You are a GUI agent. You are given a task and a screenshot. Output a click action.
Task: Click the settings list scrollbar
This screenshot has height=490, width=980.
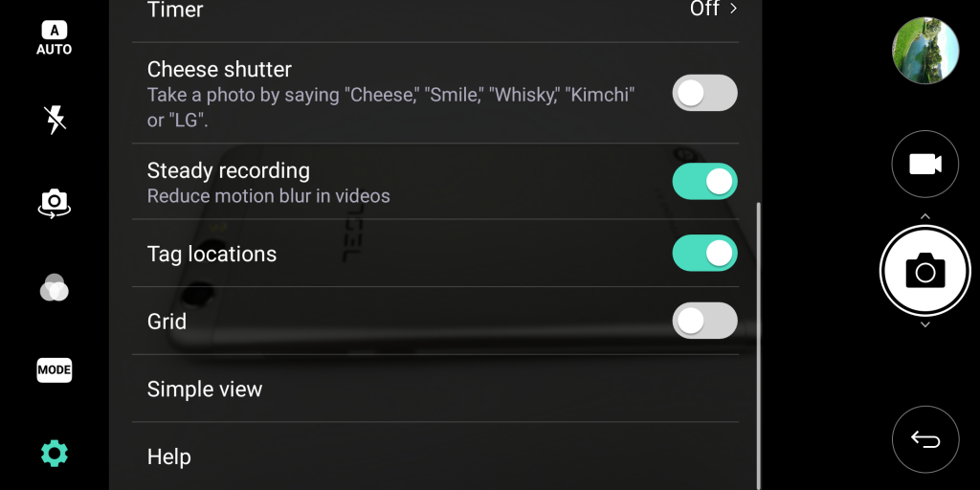coord(759,345)
